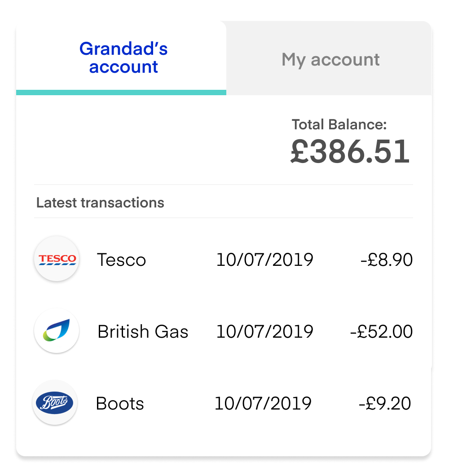Click the Total Balance label
The width and height of the screenshot is (449, 476).
tap(339, 124)
